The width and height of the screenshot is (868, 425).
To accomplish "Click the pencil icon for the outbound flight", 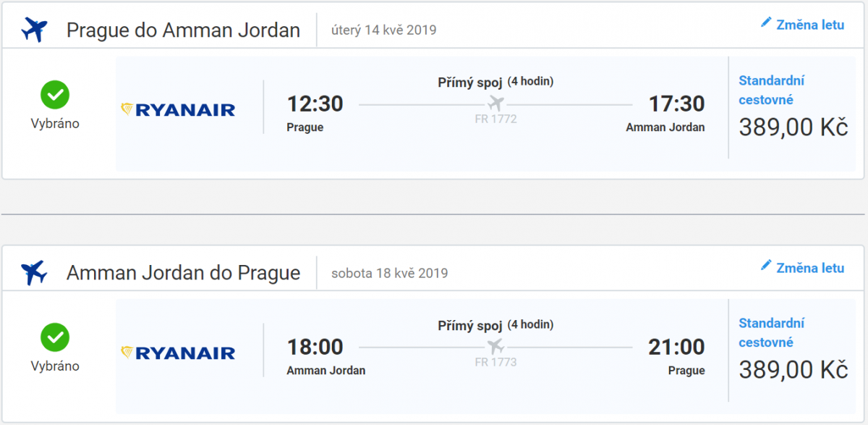I will click(x=766, y=23).
